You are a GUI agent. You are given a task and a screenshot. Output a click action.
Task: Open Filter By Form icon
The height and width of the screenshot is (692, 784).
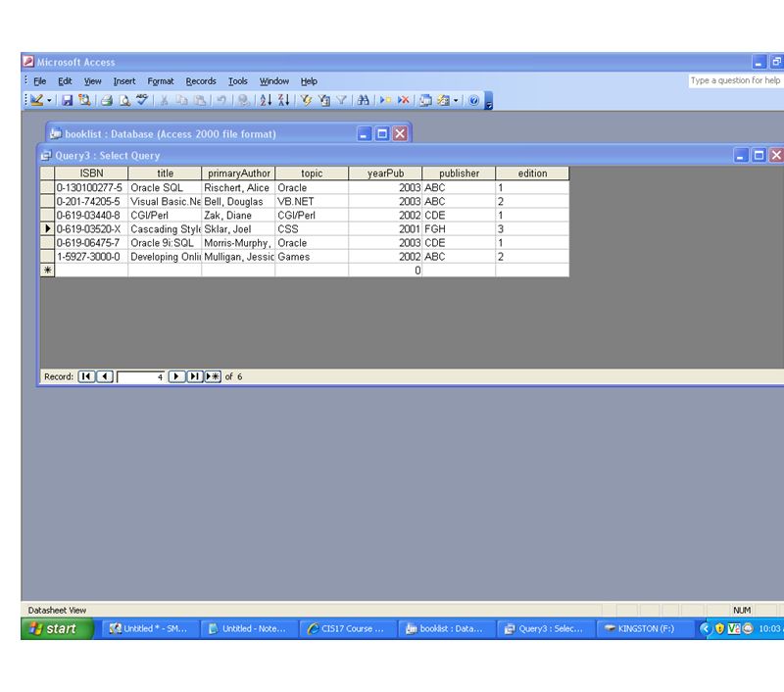tap(324, 101)
